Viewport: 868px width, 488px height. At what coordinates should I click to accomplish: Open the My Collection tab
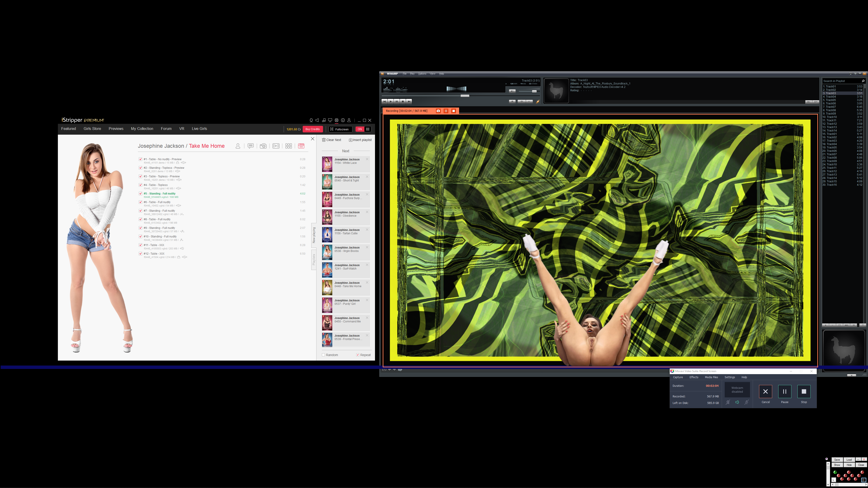click(x=142, y=129)
